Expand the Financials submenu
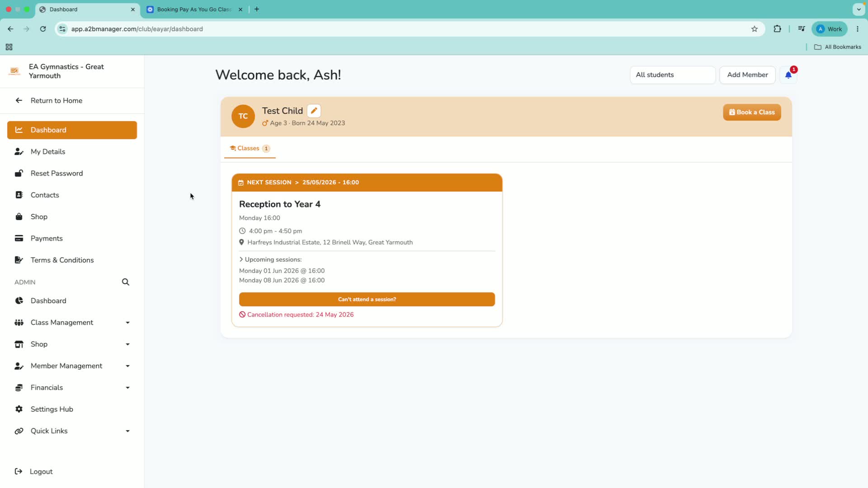The width and height of the screenshot is (868, 488). (72, 387)
